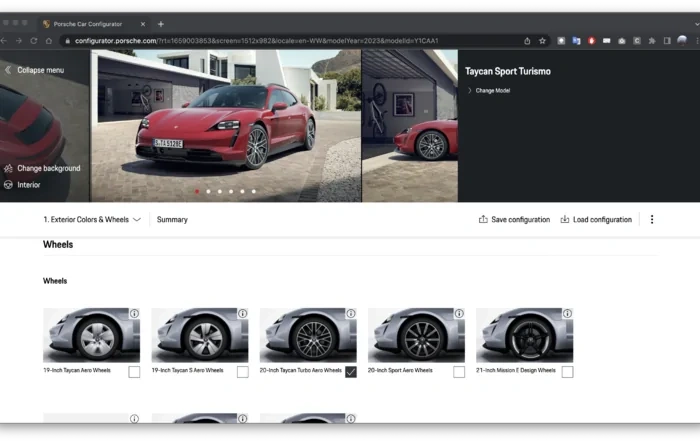The height and width of the screenshot is (443, 700).
Task: Open the extensions puzzle icon
Action: click(x=652, y=41)
